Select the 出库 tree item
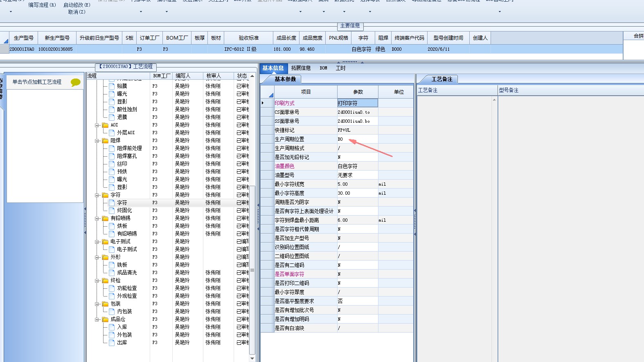Viewport: 644px width, 362px height. click(122, 342)
